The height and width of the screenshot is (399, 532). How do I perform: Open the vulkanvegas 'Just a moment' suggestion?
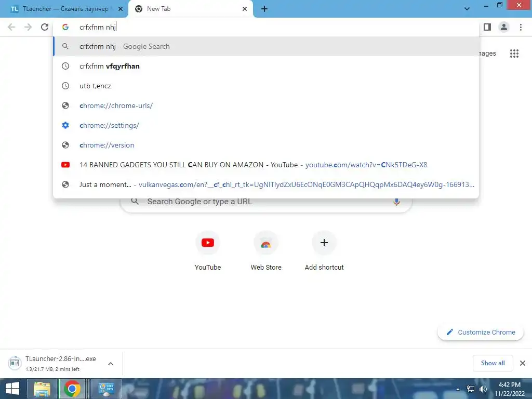pos(266,184)
